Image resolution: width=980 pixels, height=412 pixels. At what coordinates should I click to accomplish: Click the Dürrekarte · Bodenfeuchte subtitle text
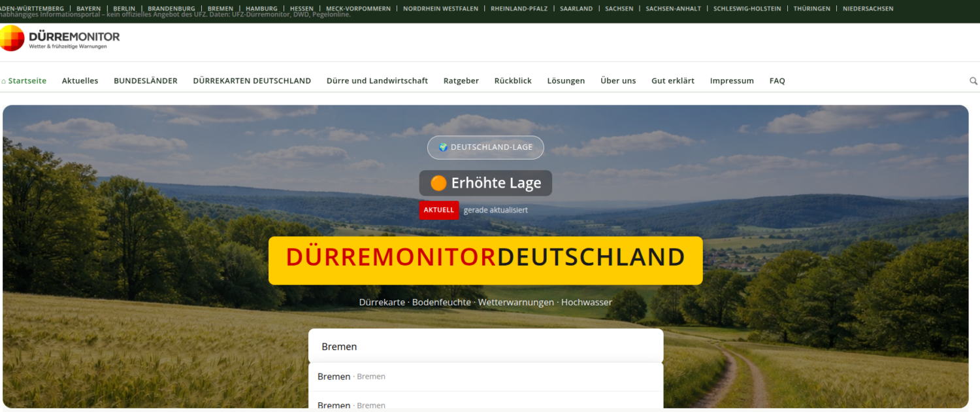tap(485, 303)
